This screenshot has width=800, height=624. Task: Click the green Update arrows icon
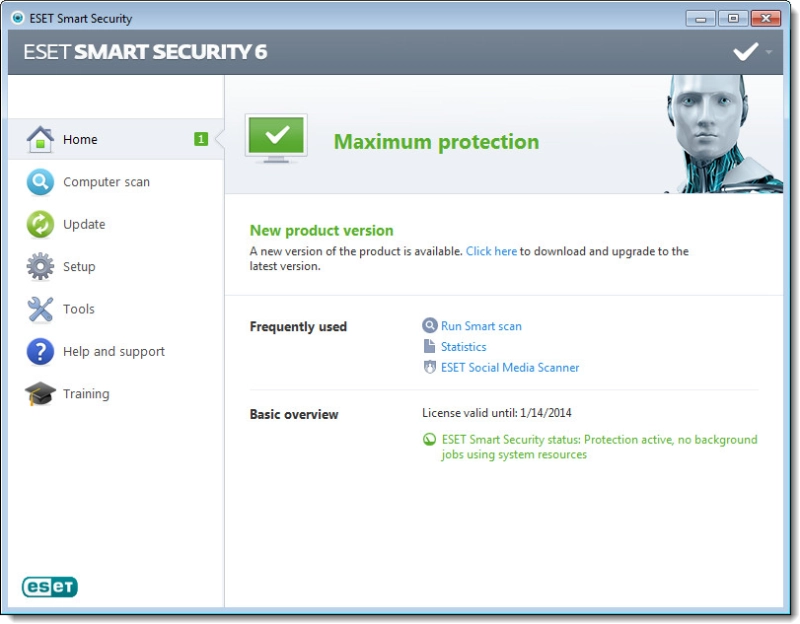point(40,224)
